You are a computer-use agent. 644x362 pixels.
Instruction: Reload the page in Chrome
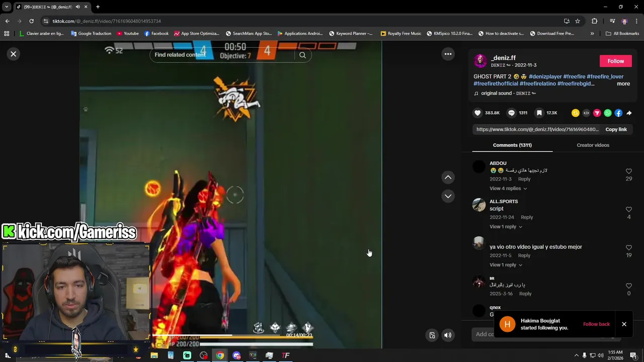(x=31, y=21)
